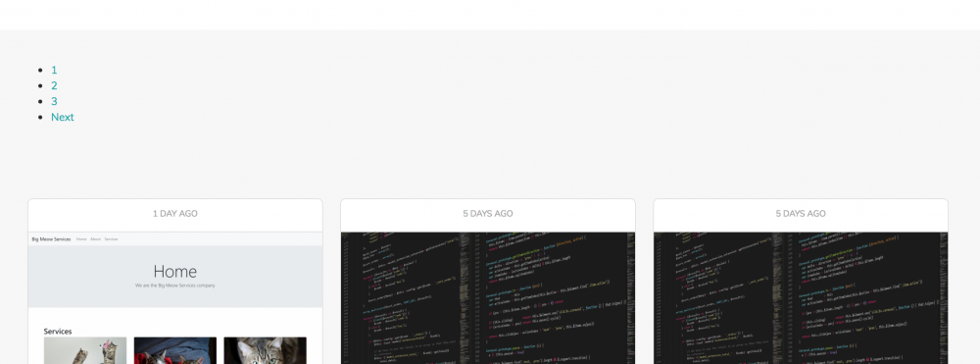
Task: Jump to pagination page 3
Action: pos(54,101)
